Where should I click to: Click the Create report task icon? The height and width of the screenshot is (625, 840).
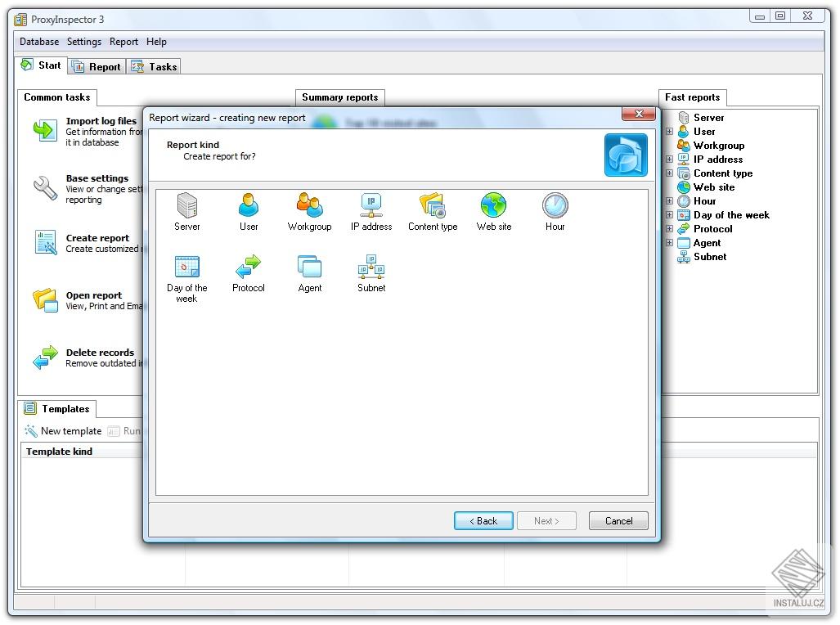pos(46,242)
